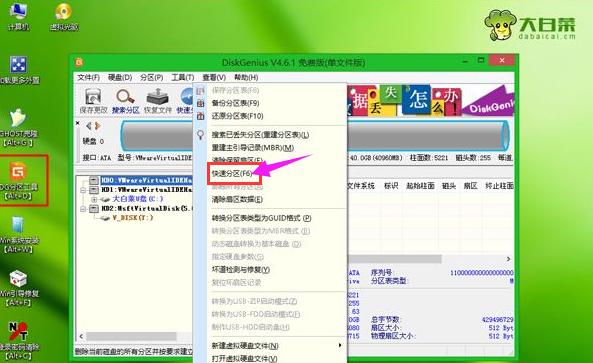Open the 查看(V) menu

[x=214, y=77]
